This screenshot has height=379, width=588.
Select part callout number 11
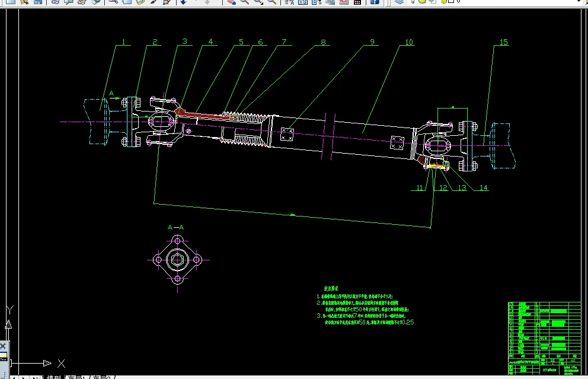point(420,187)
